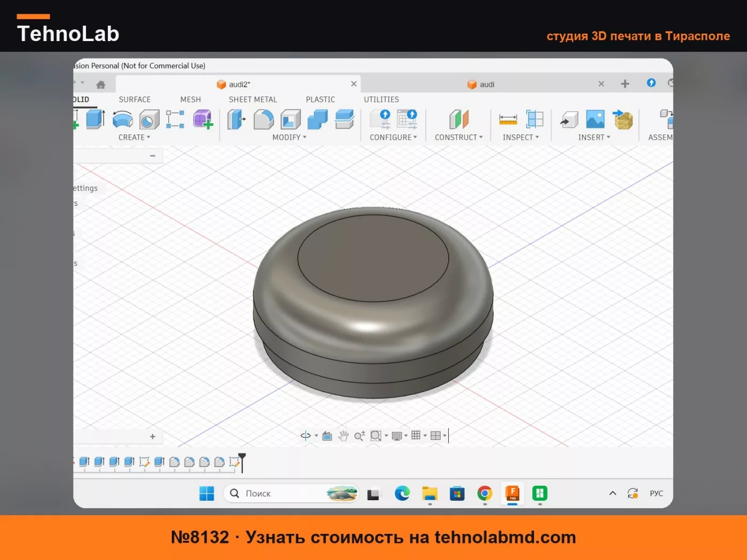This screenshot has width=747, height=560.
Task: Click the Offset Plane icon in Construct
Action: pos(459,119)
